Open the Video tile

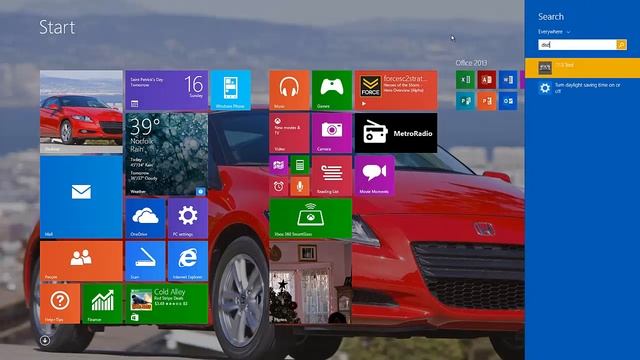click(289, 133)
